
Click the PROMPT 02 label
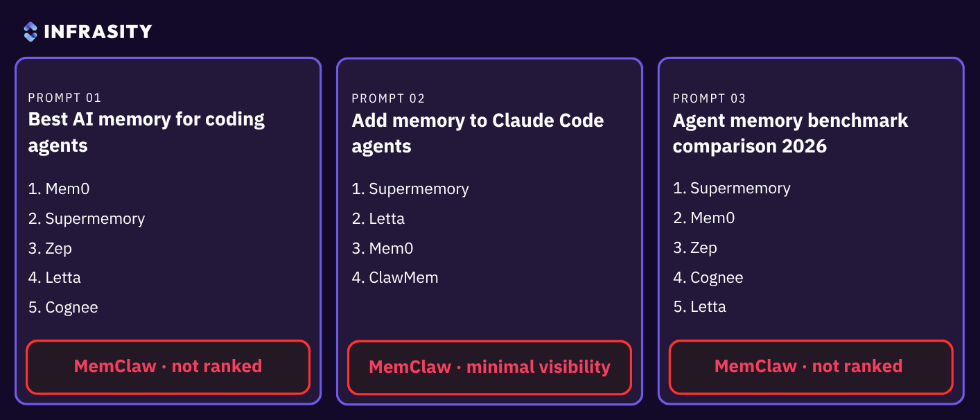(x=388, y=98)
